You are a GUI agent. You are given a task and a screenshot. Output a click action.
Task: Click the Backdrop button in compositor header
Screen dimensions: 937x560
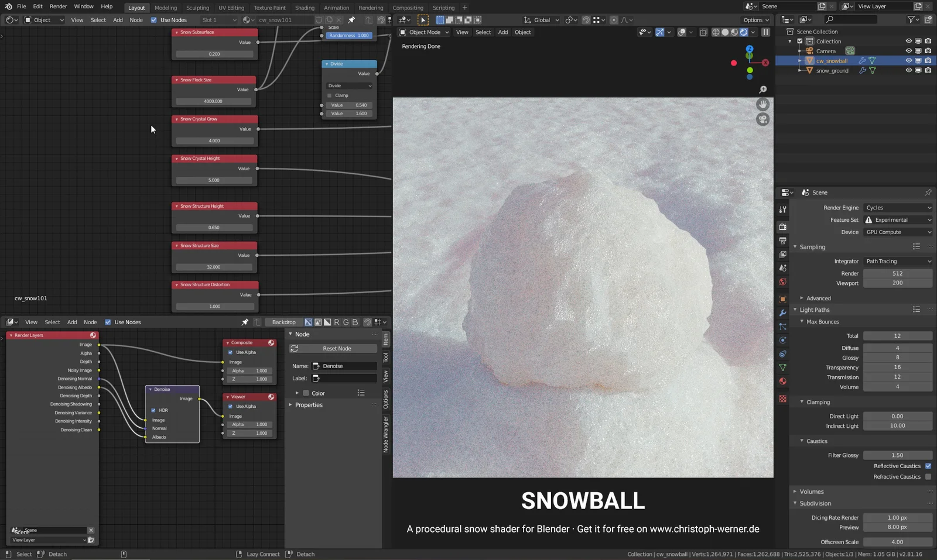point(283,322)
